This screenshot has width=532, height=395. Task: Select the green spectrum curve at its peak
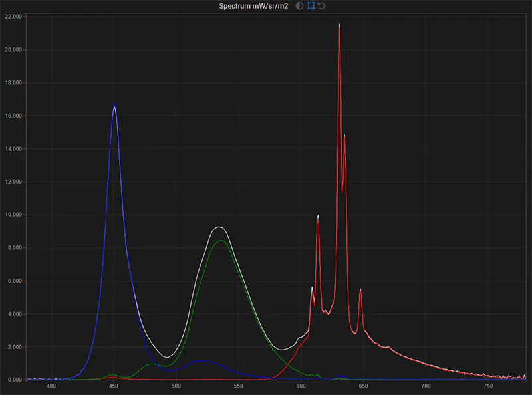(221, 241)
